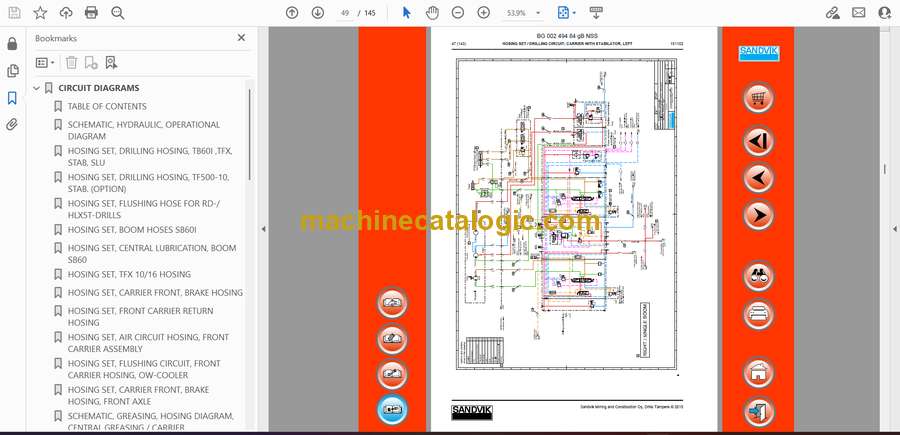Click the forward arrow page button

coord(758,215)
